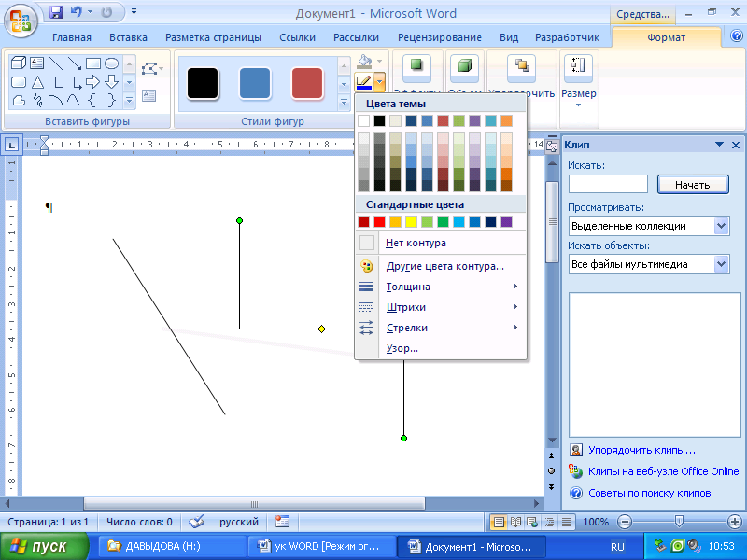Save the document with the floppy icon
Viewport: 747px width, 560px height.
point(56,12)
